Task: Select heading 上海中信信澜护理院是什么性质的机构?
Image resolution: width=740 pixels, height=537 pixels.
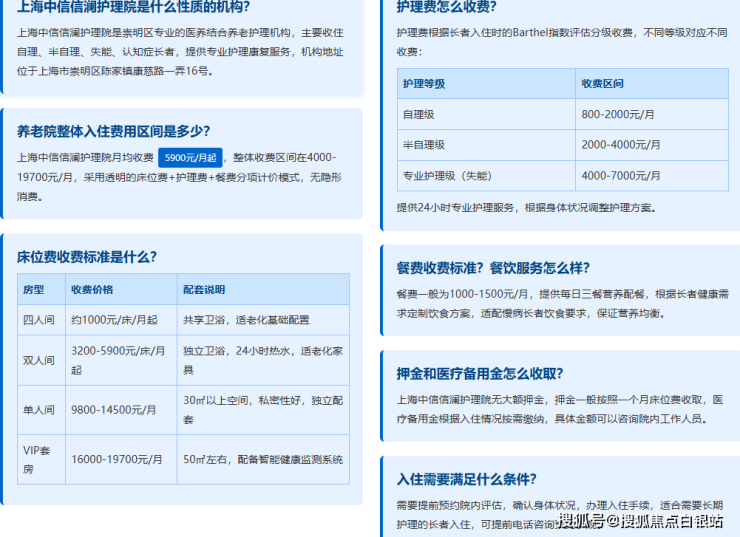Action: pos(134,7)
